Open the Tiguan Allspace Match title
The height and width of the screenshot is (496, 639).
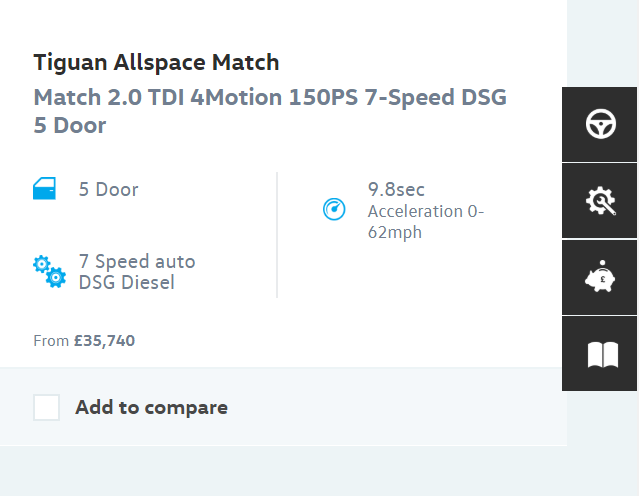pyautogui.click(x=156, y=62)
